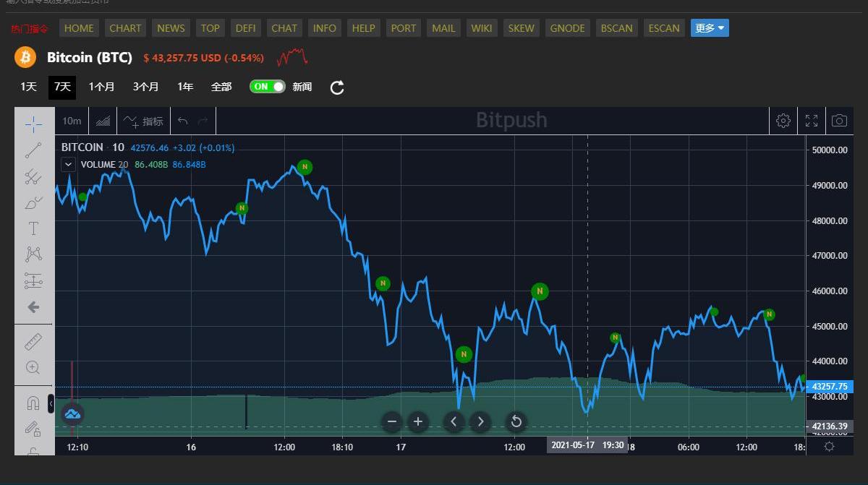This screenshot has width=868, height=485.
Task: Collapse the drawing toolbar side handle
Action: coord(51,403)
